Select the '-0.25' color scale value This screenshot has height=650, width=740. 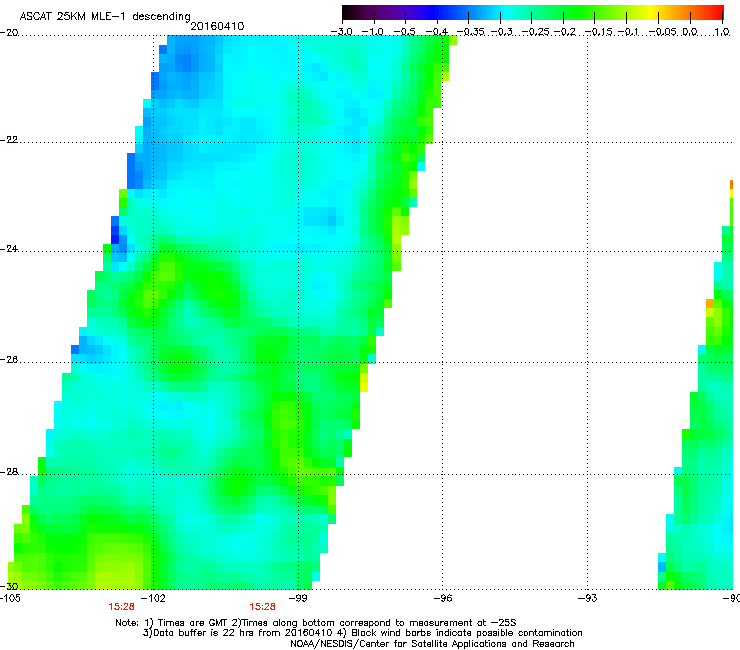click(x=535, y=32)
